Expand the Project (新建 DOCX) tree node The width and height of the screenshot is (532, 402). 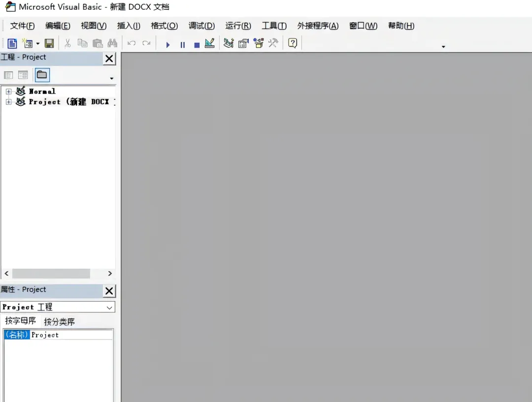point(8,102)
